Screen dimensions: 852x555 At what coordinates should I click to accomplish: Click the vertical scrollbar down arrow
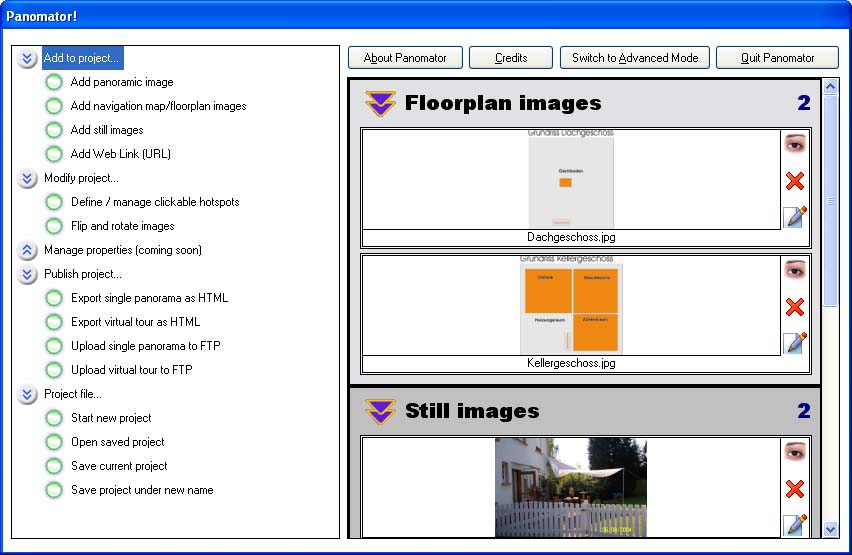click(x=830, y=529)
